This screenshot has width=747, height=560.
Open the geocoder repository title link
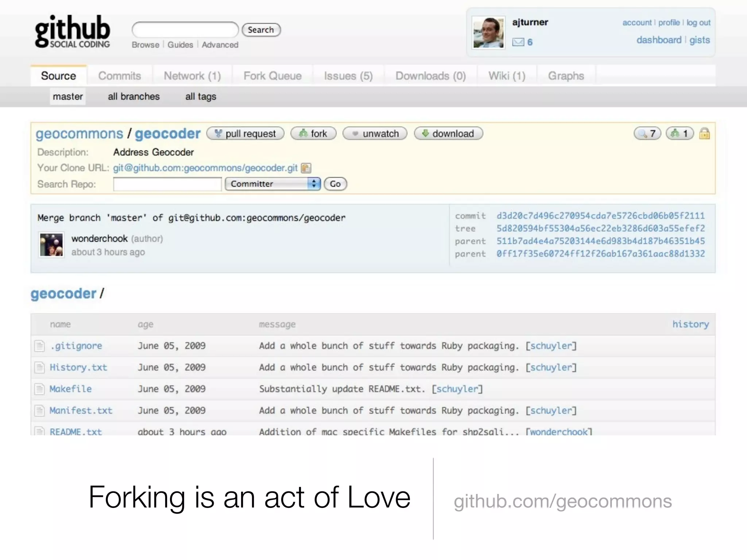(168, 134)
